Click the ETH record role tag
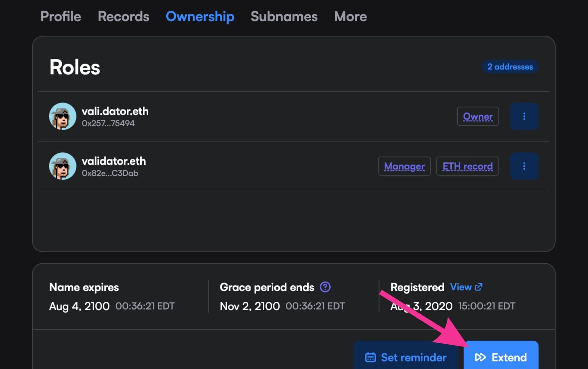Image resolution: width=588 pixels, height=369 pixels. pyautogui.click(x=467, y=166)
